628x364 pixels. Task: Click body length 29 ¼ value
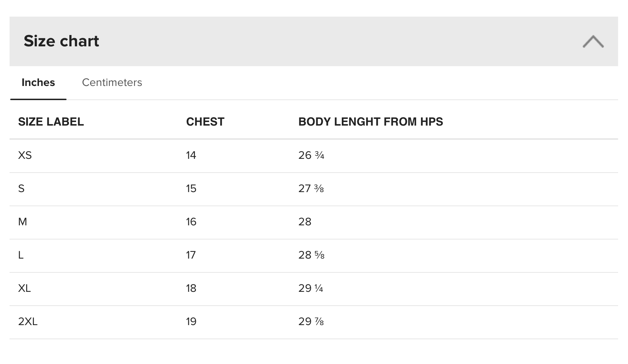tap(311, 288)
